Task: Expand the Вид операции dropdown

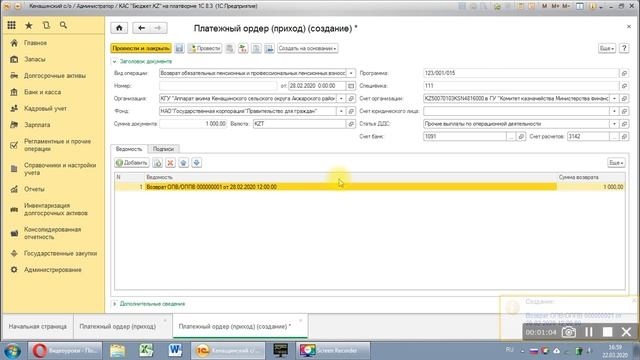Action: click(351, 73)
